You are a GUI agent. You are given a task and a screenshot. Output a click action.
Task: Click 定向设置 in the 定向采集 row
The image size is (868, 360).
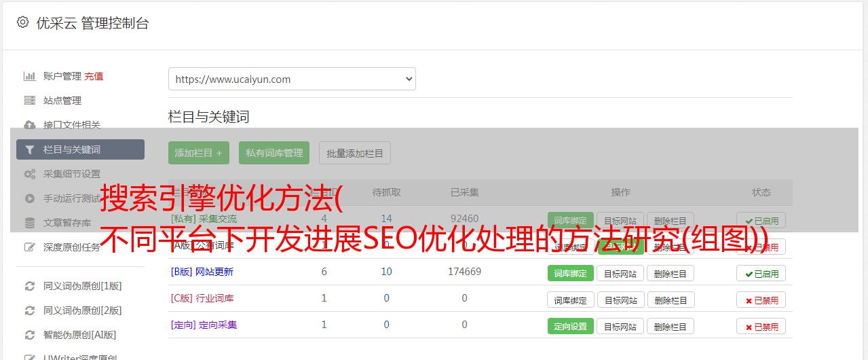click(x=571, y=326)
